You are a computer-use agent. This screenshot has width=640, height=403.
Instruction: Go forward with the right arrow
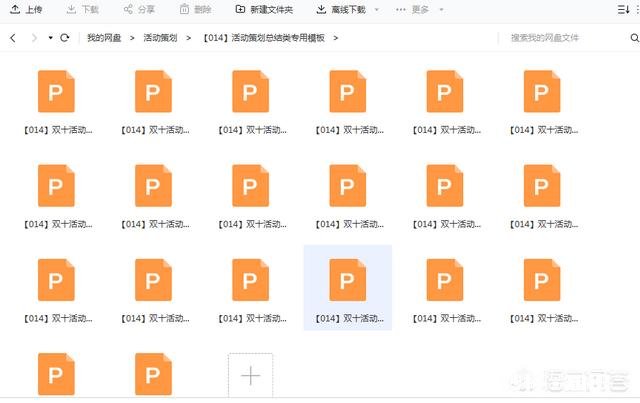(x=34, y=38)
